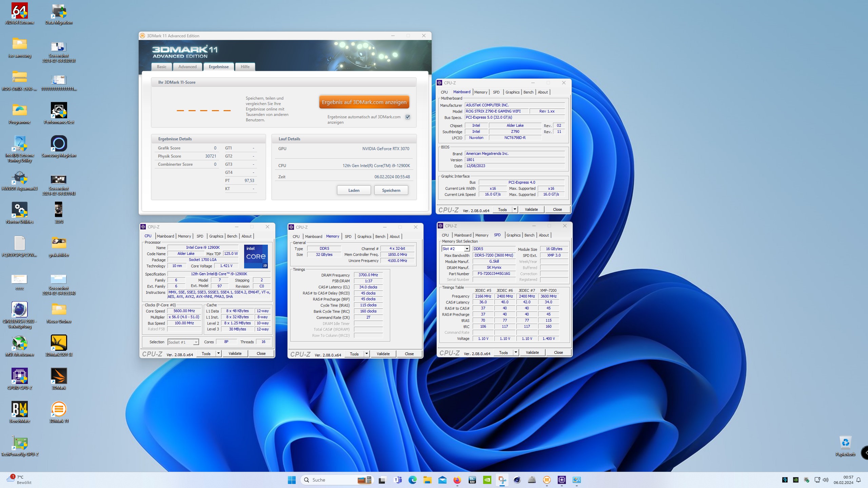Open the Papierkorb recycle bin
This screenshot has height=488, width=868.
coord(845,446)
